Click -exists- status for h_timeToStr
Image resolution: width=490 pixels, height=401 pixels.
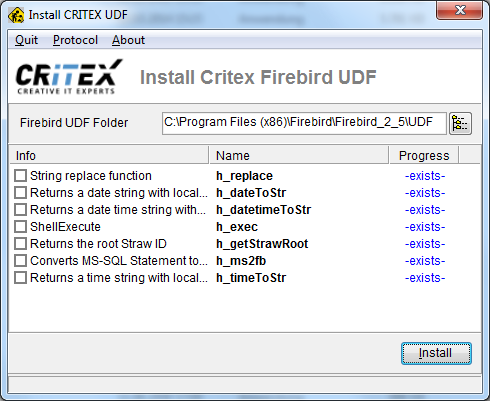click(425, 278)
